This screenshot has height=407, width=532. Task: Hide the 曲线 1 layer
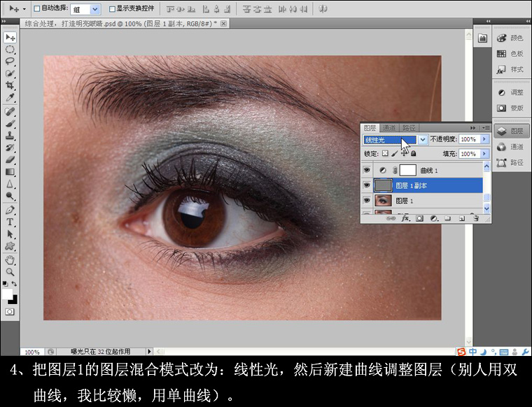pos(367,170)
